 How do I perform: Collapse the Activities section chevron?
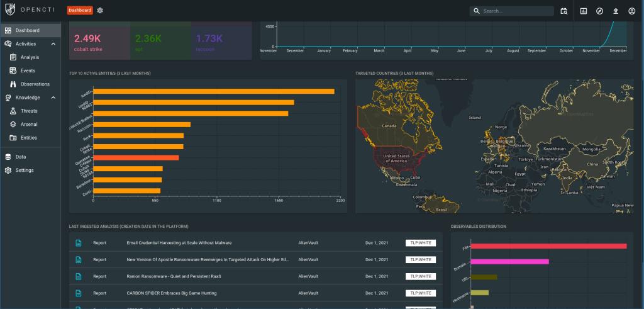(x=53, y=44)
